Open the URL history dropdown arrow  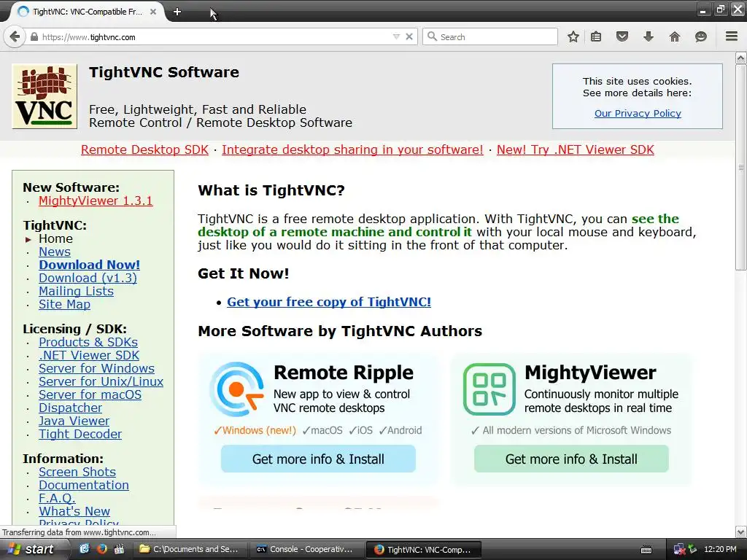coord(396,36)
